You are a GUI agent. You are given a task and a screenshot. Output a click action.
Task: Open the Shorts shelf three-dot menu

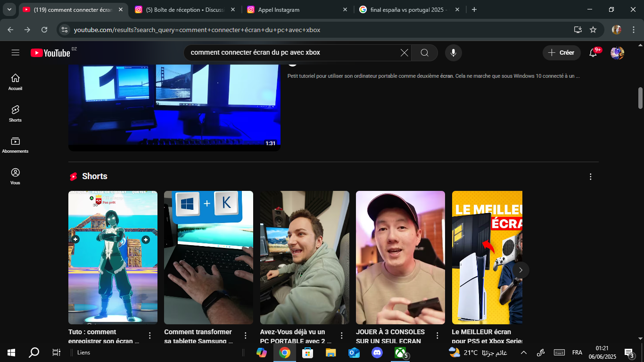[590, 177]
